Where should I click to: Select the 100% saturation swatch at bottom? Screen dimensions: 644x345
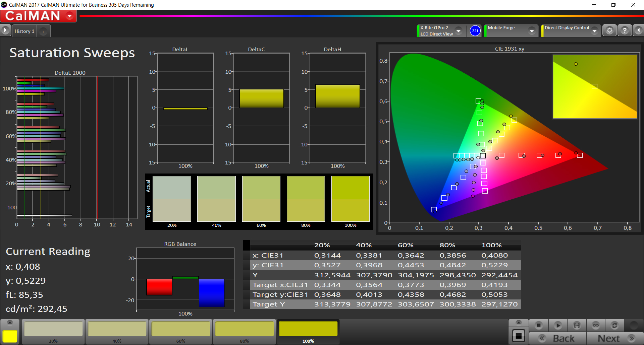click(x=308, y=332)
